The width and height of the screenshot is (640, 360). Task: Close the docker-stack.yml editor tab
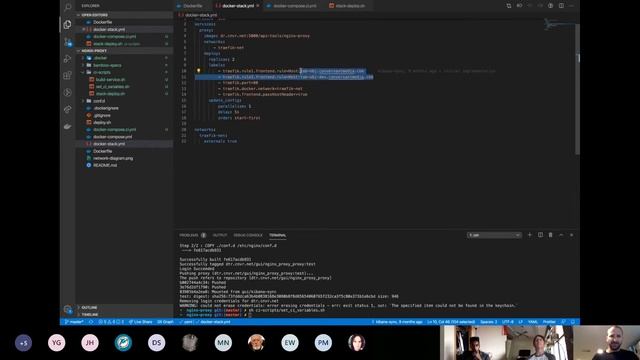258,6
